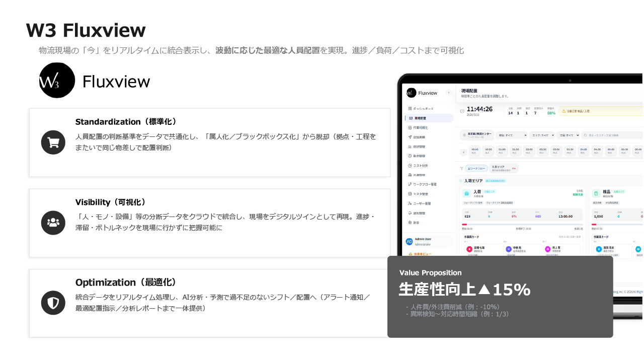Click the 作業者ビュー link at sidebar bottom

pyautogui.click(x=420, y=254)
